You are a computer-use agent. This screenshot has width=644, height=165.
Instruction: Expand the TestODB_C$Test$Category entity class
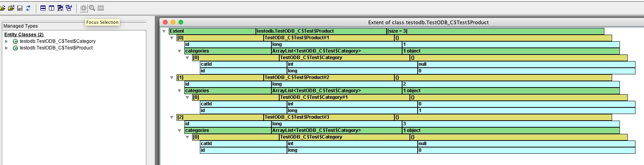(7, 41)
